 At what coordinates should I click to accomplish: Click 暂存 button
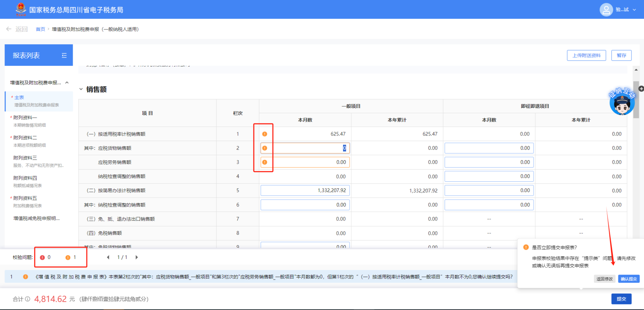[x=621, y=55]
